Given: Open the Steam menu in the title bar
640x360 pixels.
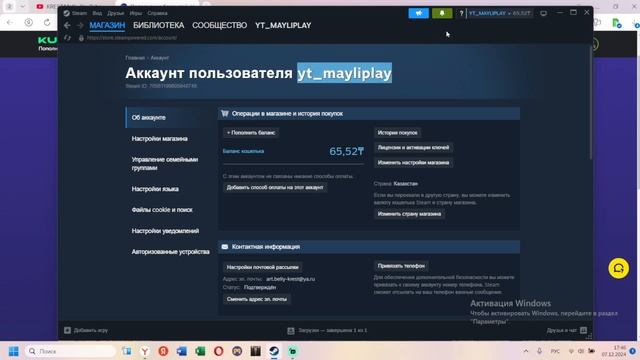Looking at the screenshot, I should (76, 13).
